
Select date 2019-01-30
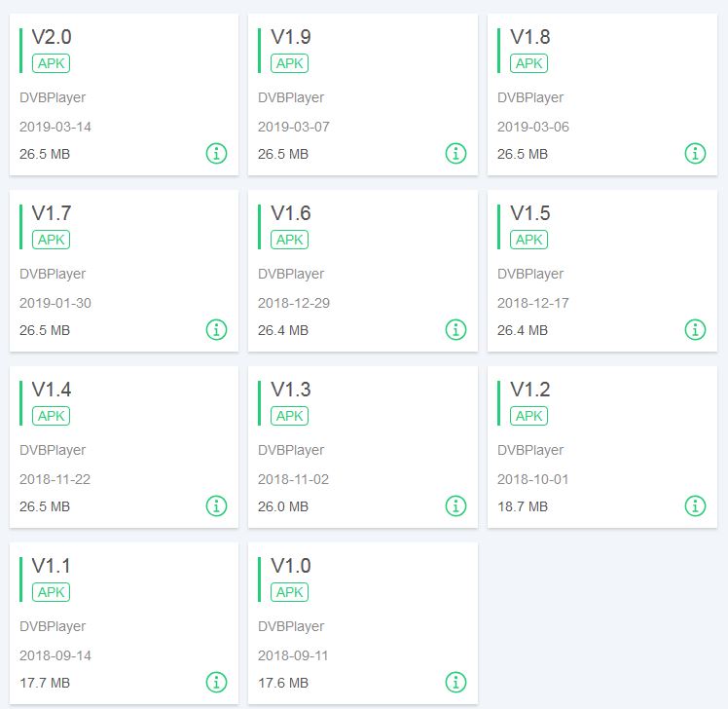(x=55, y=304)
